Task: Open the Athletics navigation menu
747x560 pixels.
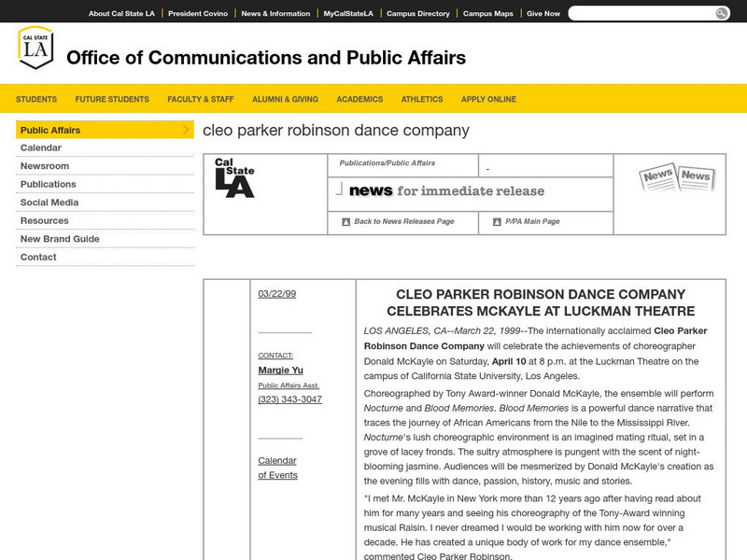Action: (422, 99)
